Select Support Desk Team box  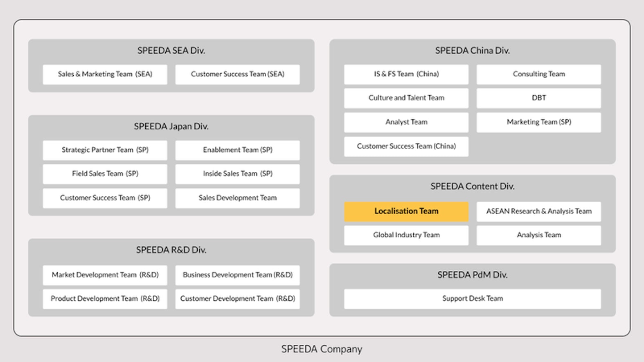point(473,299)
